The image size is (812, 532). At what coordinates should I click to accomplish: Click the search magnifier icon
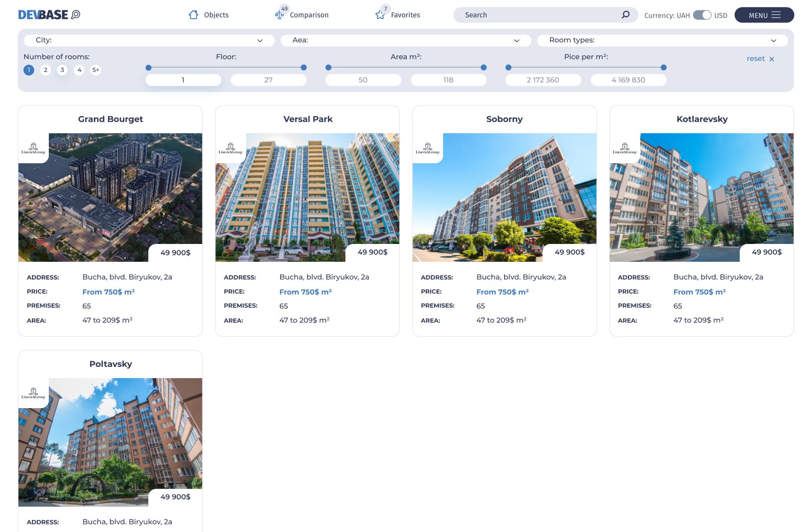click(625, 15)
